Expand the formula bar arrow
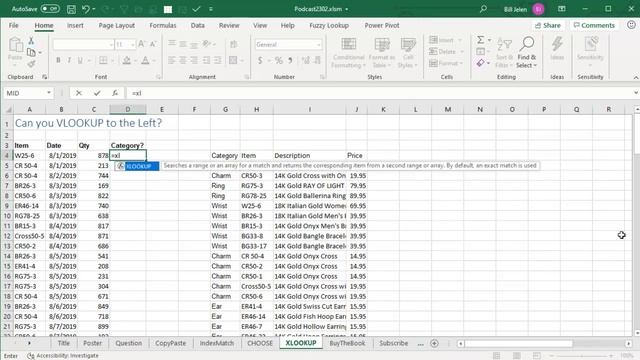 pos(636,93)
